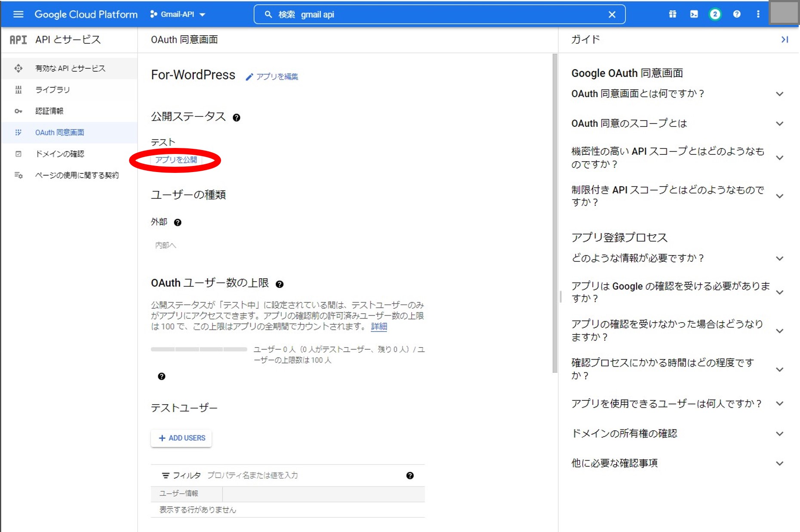
Task: Click the pencil edit icon next to For-WordPress
Action: [x=249, y=77]
